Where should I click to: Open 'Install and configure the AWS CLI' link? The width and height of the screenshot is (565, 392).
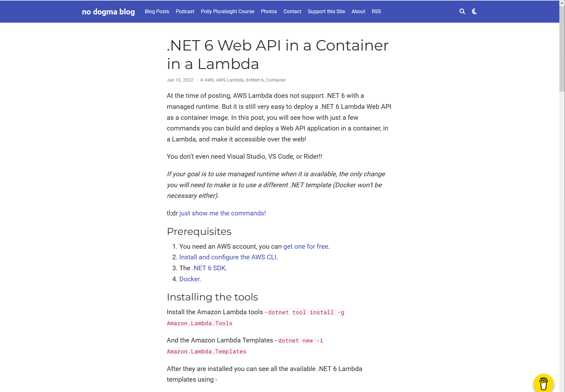[x=228, y=257]
